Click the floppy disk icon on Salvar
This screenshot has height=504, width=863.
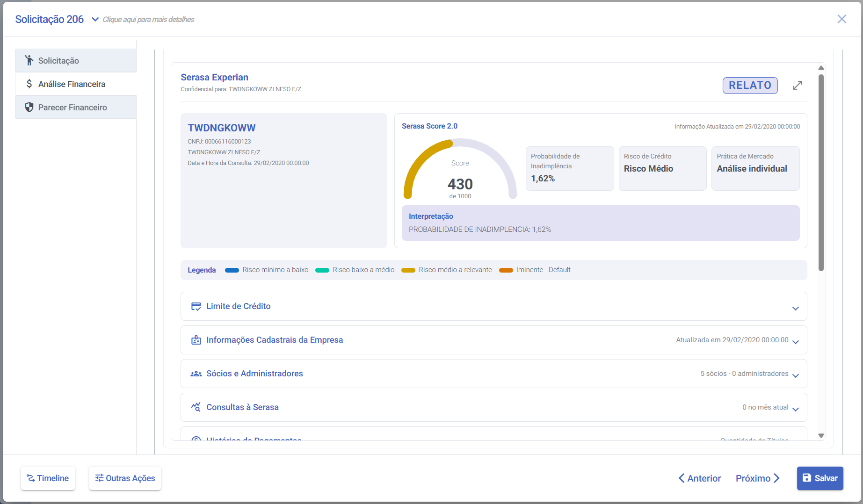click(807, 478)
